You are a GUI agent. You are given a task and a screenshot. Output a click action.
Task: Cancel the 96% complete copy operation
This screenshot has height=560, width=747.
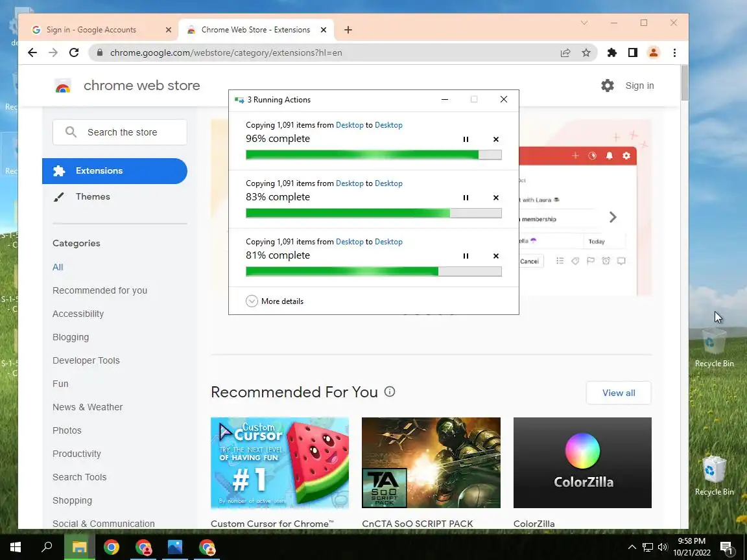[x=496, y=139]
